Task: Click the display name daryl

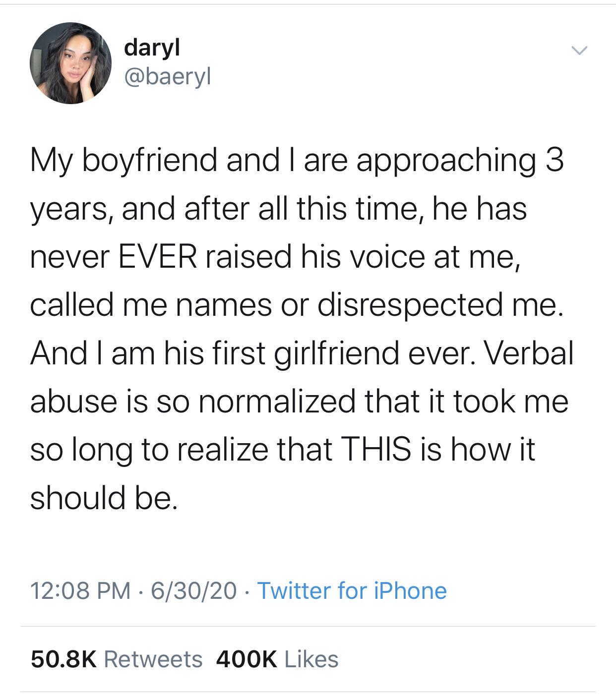Action: click(152, 48)
